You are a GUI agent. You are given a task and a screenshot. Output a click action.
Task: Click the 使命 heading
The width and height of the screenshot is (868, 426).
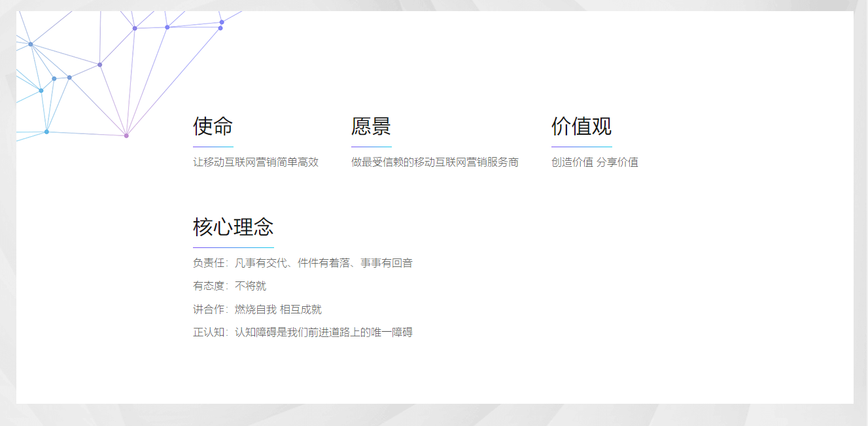point(213,126)
